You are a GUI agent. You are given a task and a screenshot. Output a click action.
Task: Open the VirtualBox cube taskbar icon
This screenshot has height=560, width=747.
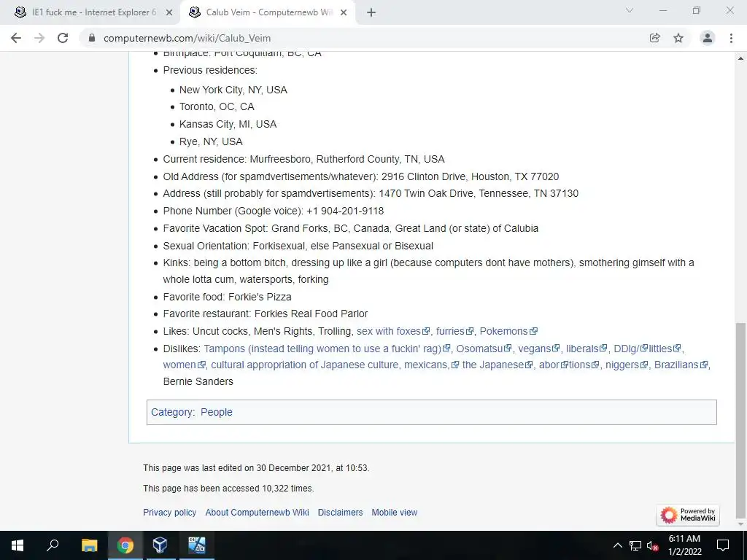pos(160,545)
